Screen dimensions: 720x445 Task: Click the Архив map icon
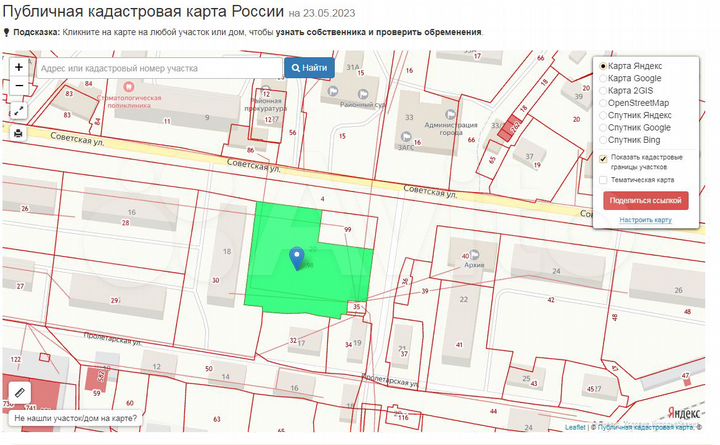(x=474, y=254)
